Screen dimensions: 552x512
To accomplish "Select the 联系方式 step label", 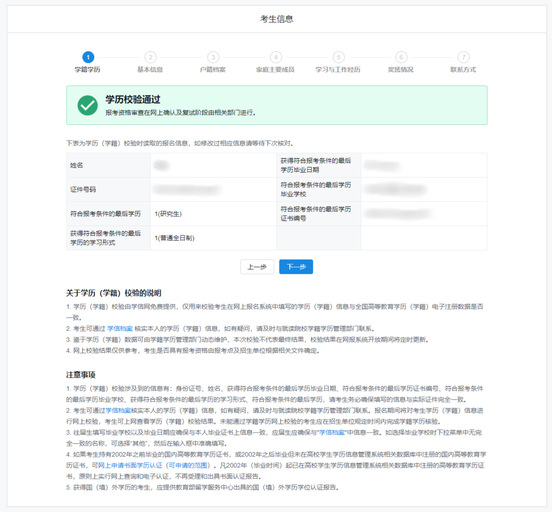I will click(x=463, y=69).
